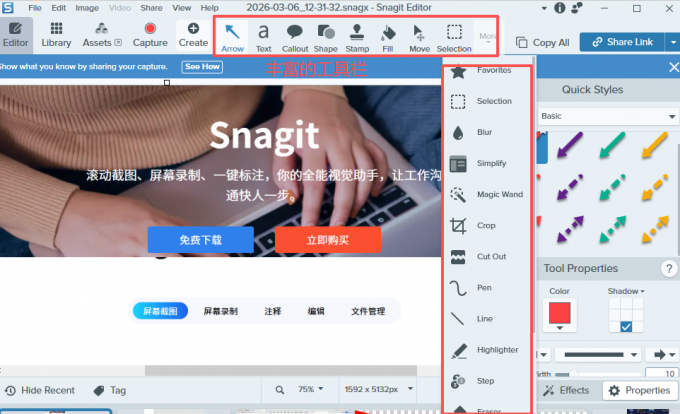Open the Share menu

tap(151, 8)
